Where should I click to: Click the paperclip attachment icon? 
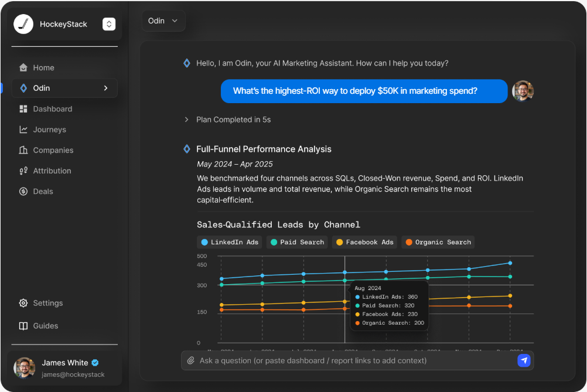pos(191,360)
